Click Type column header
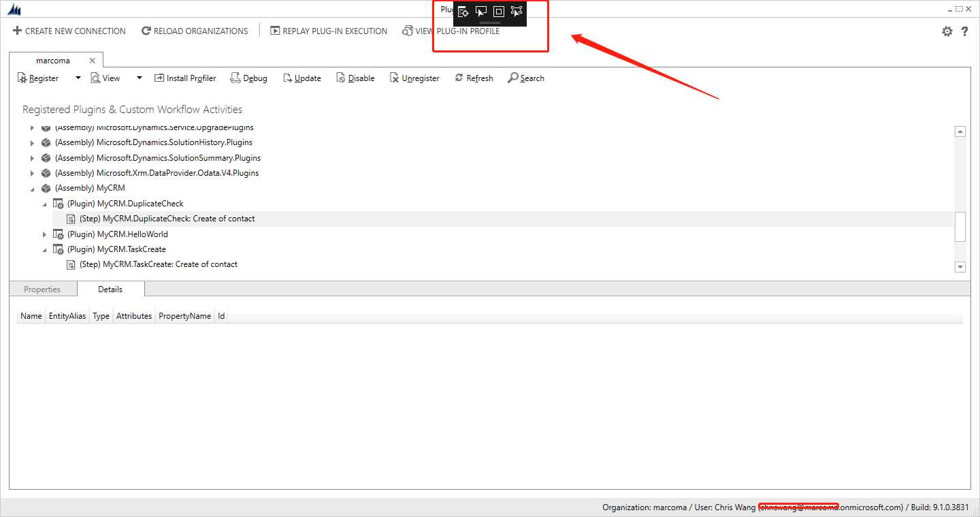This screenshot has height=517, width=980. (101, 316)
